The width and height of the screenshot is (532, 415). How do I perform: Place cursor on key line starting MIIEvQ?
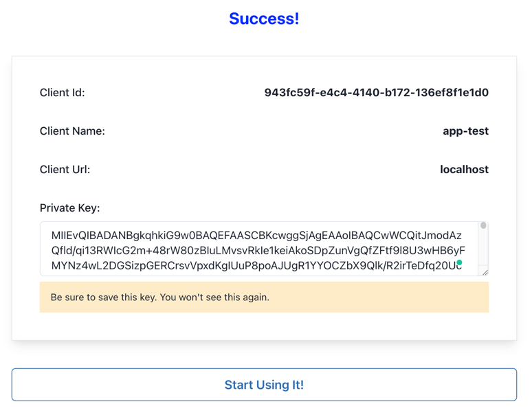pyautogui.click(x=256, y=236)
